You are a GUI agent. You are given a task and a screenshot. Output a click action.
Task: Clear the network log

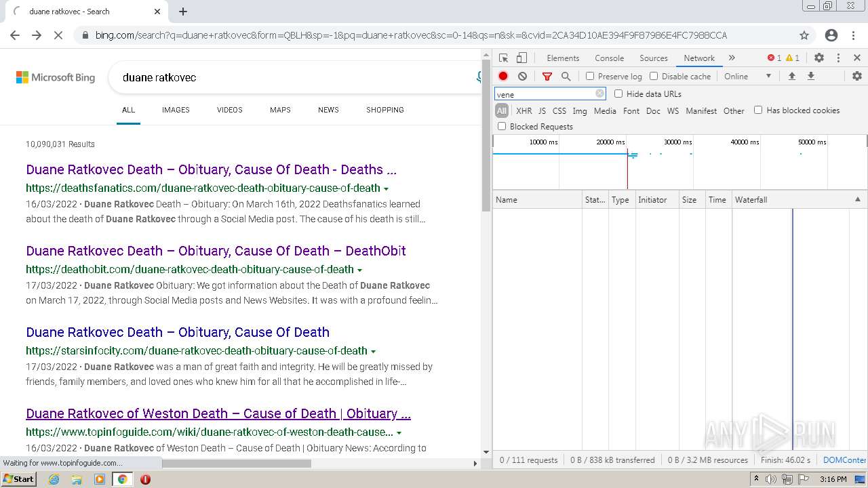522,77
